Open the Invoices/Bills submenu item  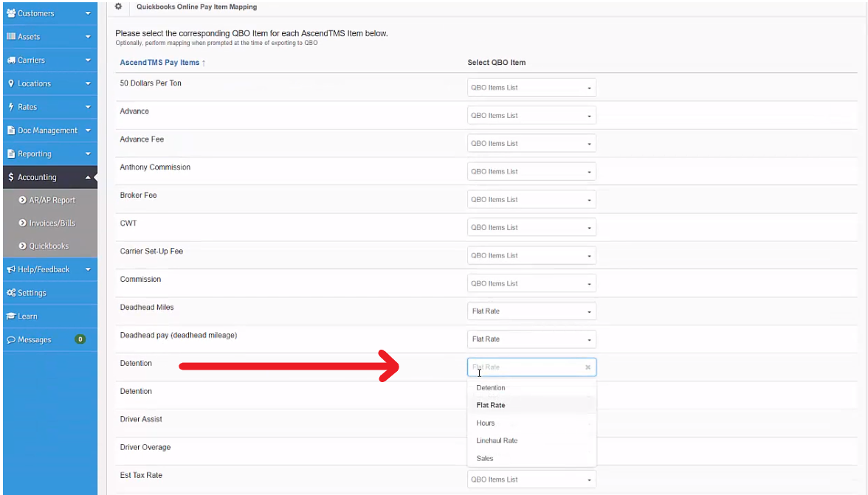point(50,223)
